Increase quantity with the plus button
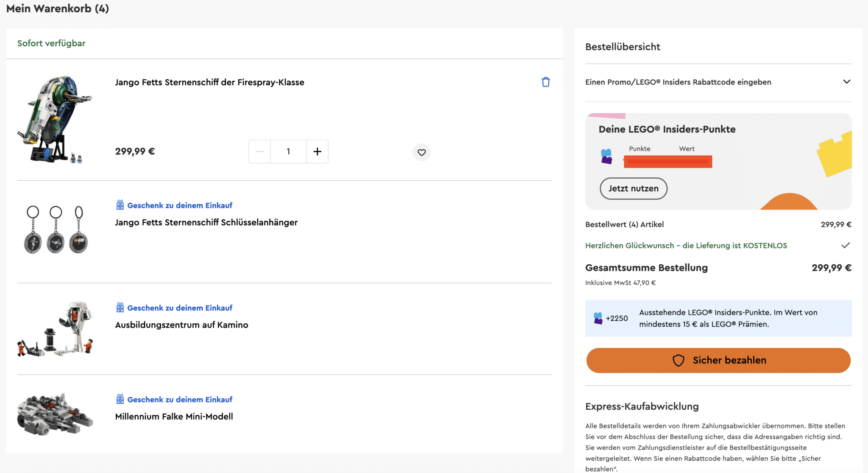The image size is (868, 473). (317, 151)
